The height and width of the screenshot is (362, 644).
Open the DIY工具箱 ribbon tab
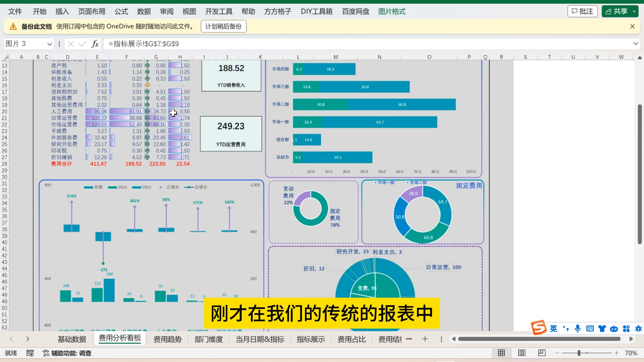tap(317, 11)
